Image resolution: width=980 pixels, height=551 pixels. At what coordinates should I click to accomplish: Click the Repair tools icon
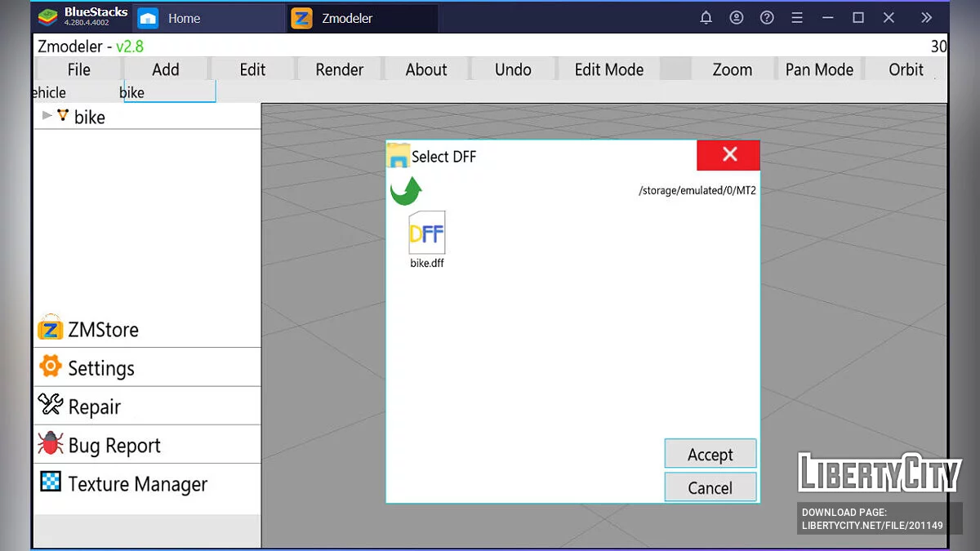click(51, 405)
